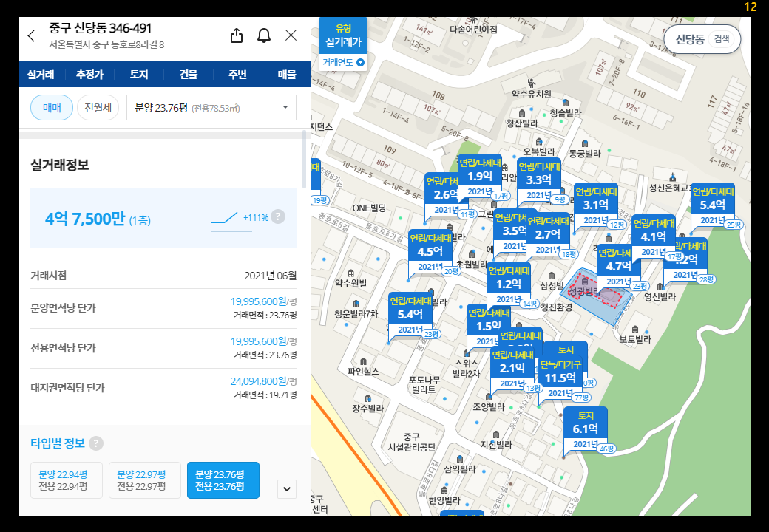Switch to the 매물 tab

pyautogui.click(x=287, y=75)
